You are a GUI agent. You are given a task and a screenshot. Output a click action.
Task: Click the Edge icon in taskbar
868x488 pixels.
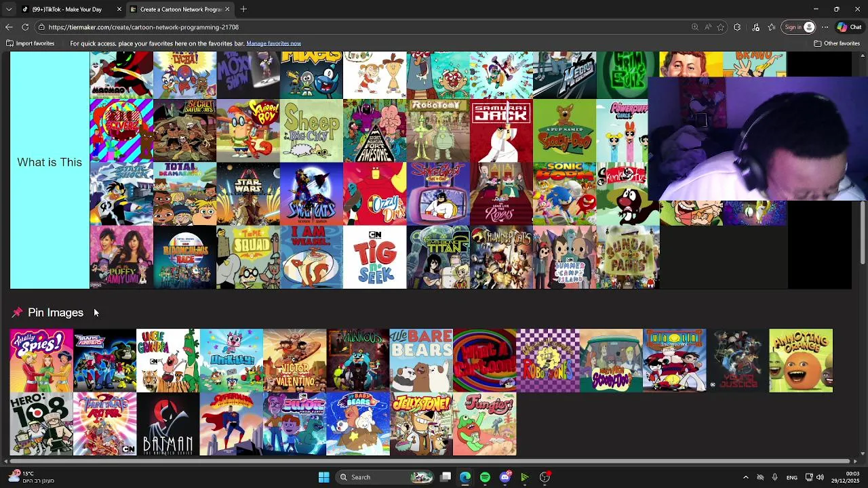465,477
